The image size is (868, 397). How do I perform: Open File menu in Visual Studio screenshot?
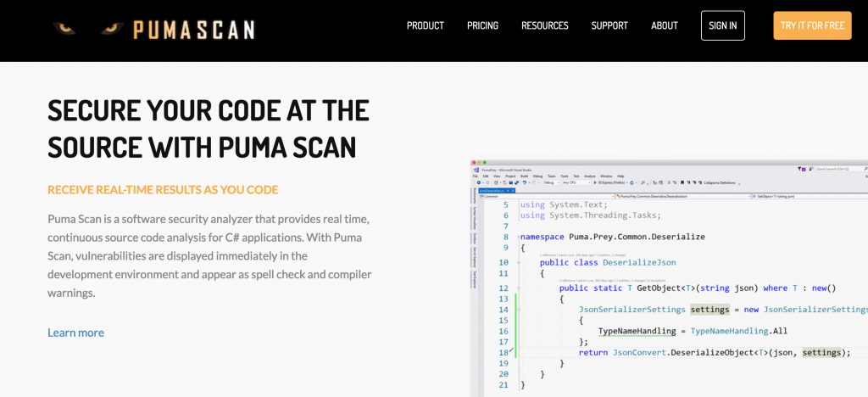(x=475, y=176)
